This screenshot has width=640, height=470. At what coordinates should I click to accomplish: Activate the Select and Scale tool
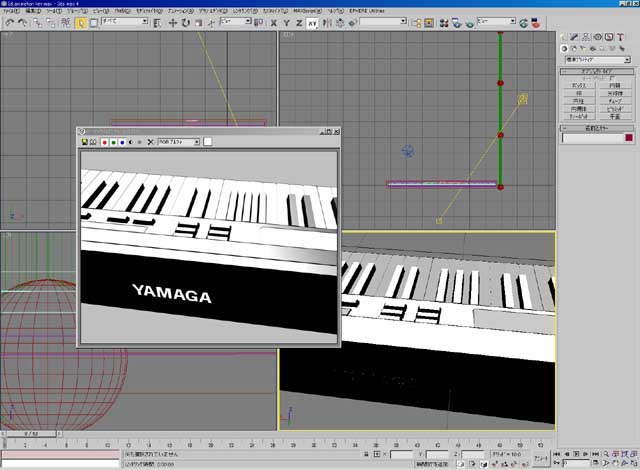coord(198,23)
